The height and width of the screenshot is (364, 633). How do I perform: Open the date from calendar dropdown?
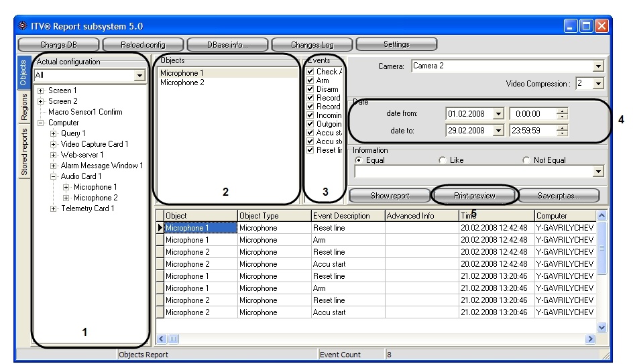click(498, 114)
